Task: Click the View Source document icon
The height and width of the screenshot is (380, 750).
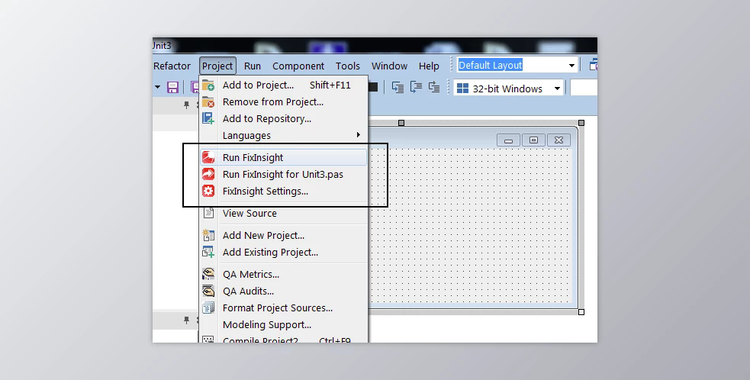Action: point(208,213)
